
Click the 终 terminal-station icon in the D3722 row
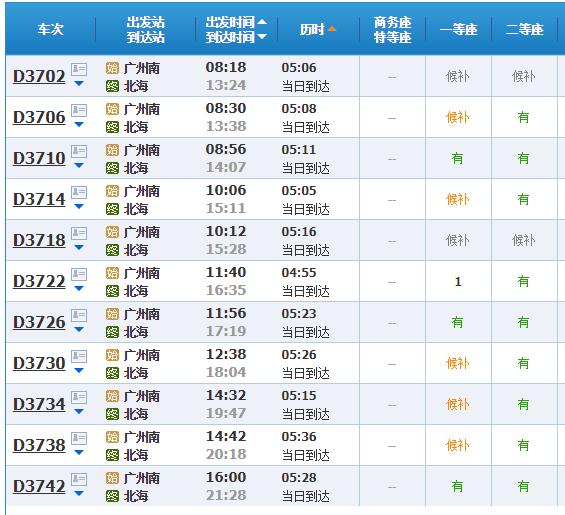coord(112,291)
